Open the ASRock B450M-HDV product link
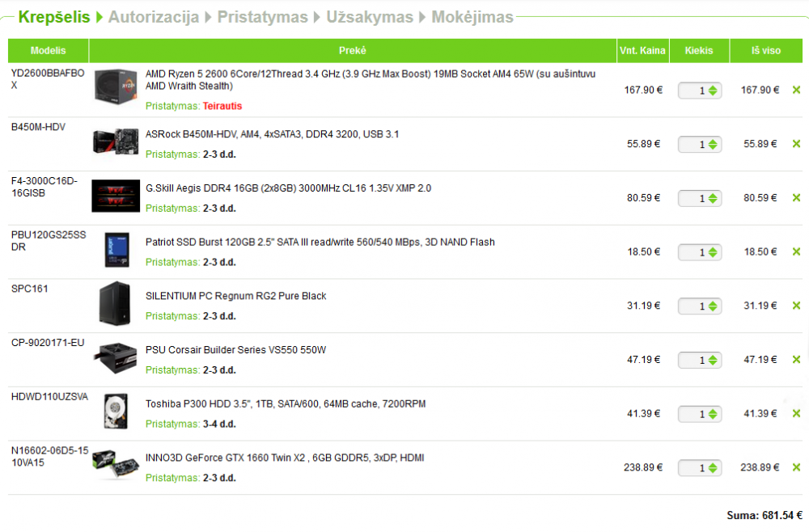This screenshot has height=532, width=809. click(x=272, y=134)
